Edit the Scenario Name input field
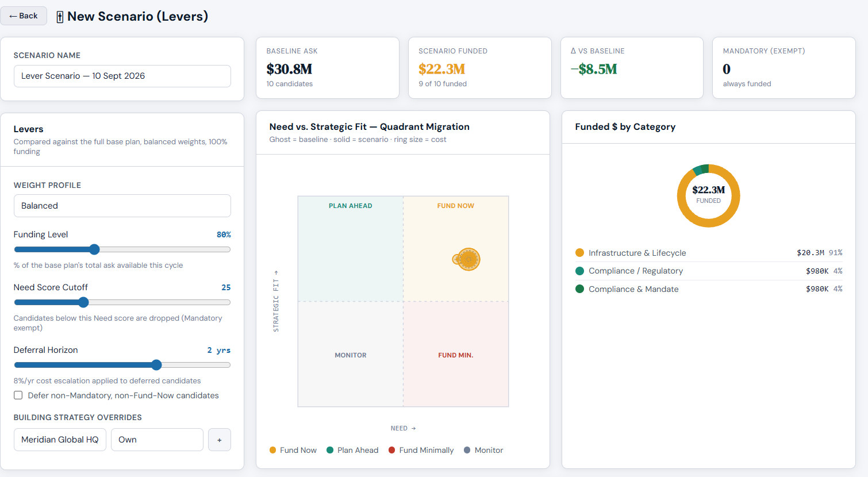 (122, 76)
